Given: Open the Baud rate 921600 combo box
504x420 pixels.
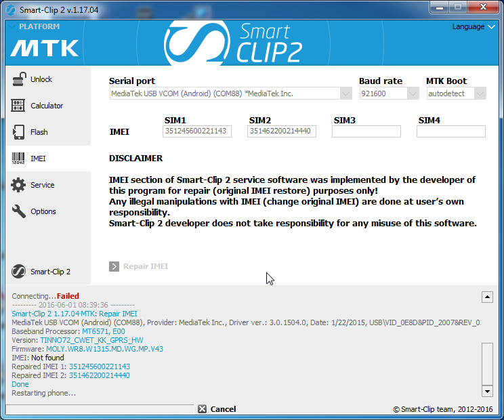Looking at the screenshot, I should point(390,93).
